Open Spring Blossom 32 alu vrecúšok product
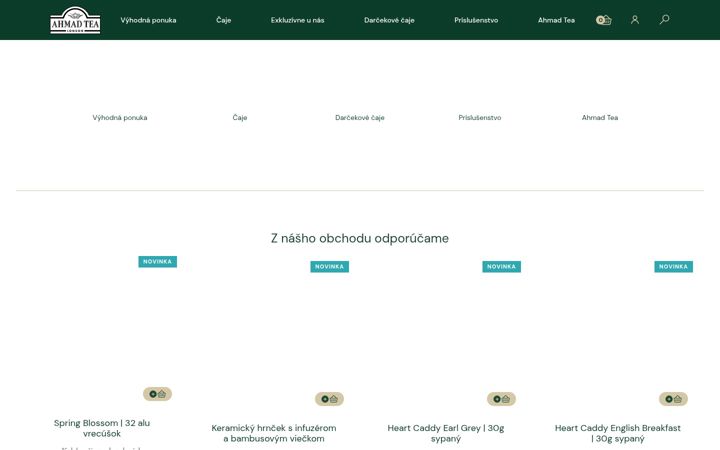This screenshot has height=450, width=720. (x=102, y=428)
